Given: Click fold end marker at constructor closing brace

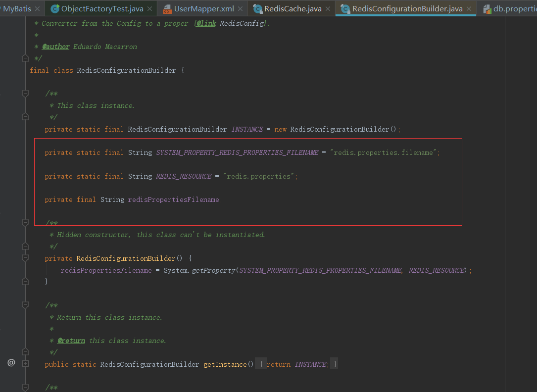Looking at the screenshot, I should 25,282.
